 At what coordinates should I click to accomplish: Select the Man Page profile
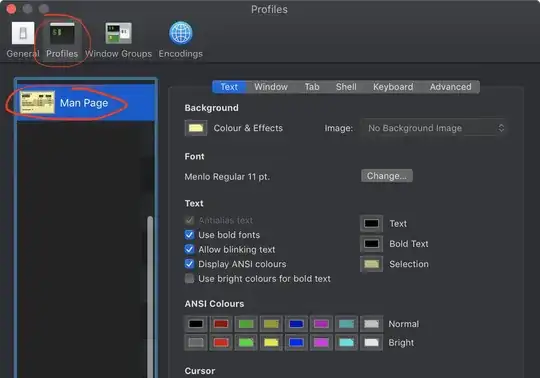point(85,103)
